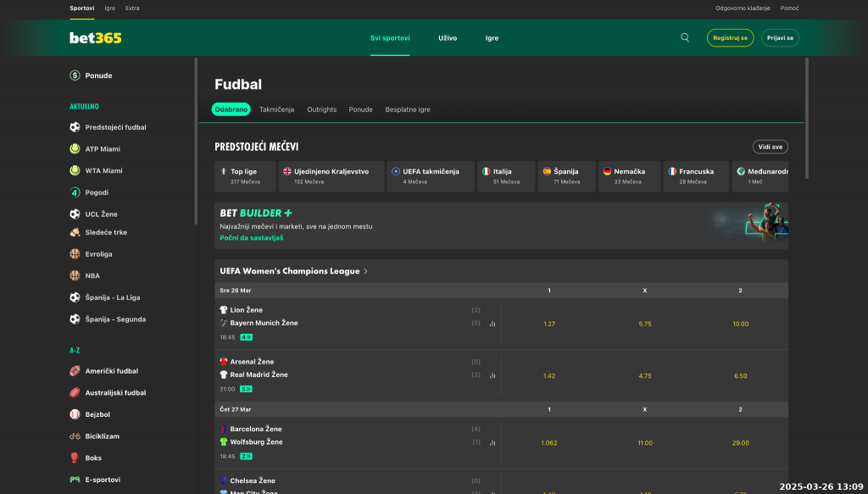Image resolution: width=868 pixels, height=494 pixels.
Task: Open live stream badge 5 under Arsenal Žene match
Action: pos(247,389)
